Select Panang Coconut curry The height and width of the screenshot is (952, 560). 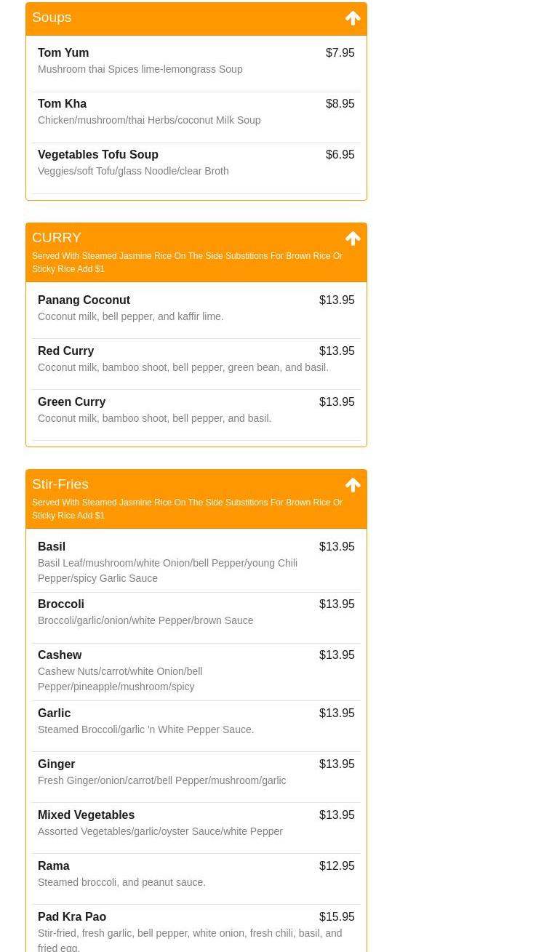pyautogui.click(x=84, y=300)
